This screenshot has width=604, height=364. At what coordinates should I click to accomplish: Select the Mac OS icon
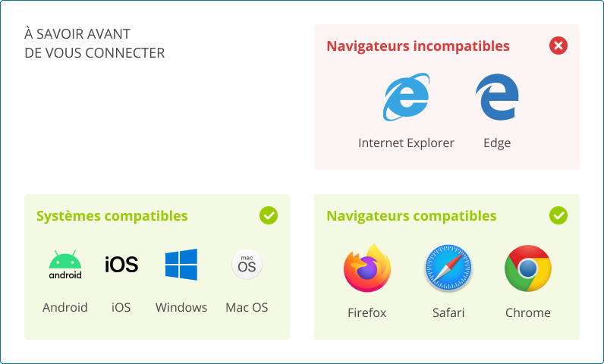click(247, 265)
